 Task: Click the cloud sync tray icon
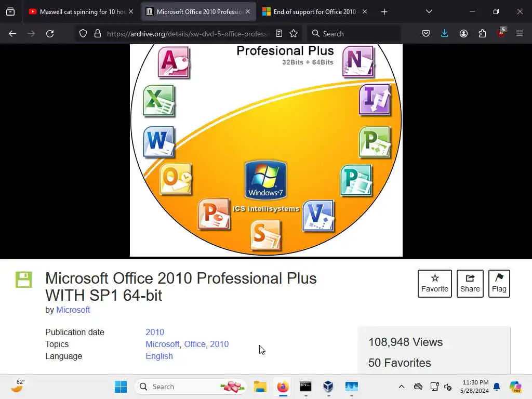pos(418,387)
